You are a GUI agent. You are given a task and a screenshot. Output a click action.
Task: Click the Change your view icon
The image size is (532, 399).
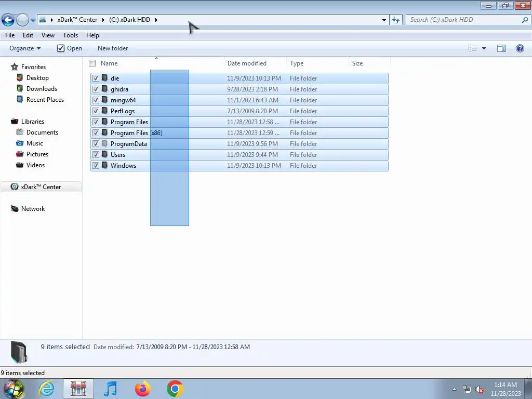[473, 48]
